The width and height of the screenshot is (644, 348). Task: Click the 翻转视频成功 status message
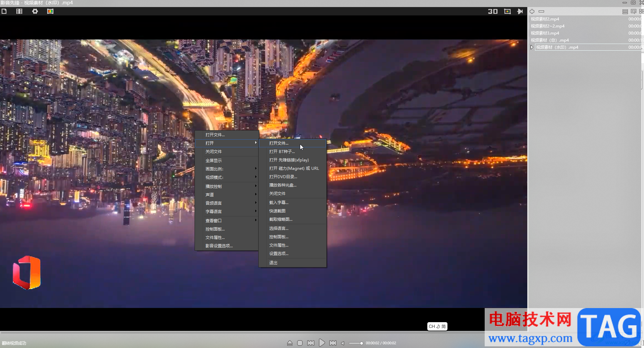pyautogui.click(x=14, y=343)
